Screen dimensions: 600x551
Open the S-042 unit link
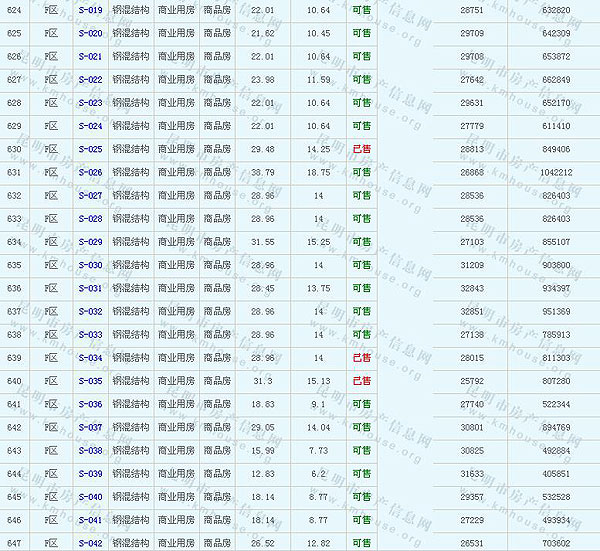[x=90, y=543]
